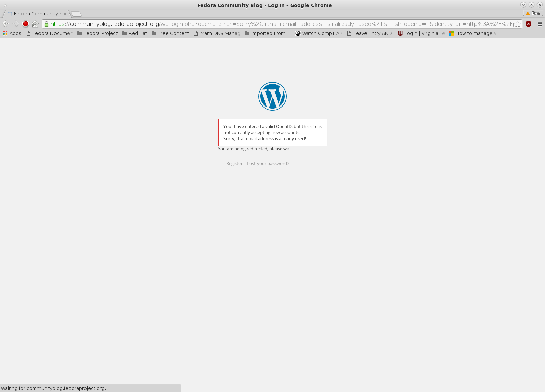Viewport: 545px width, 392px height.
Task: Click the 'already used' error message text
Action: (265, 139)
